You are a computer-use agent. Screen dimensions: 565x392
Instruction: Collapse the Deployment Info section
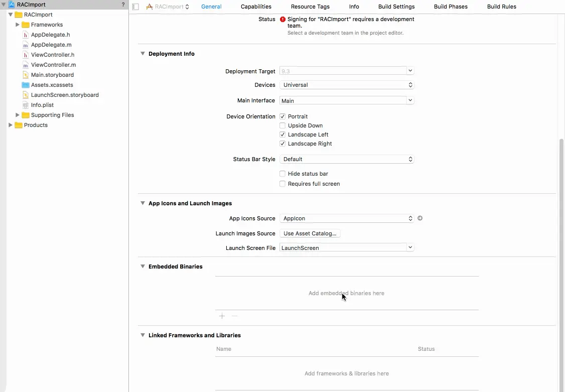pos(143,54)
